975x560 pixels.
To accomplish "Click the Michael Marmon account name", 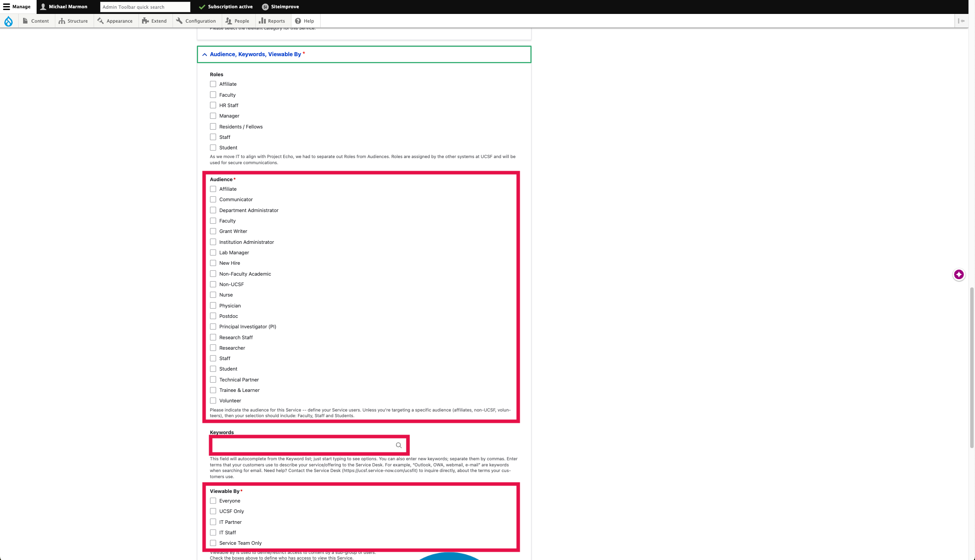I will [68, 7].
